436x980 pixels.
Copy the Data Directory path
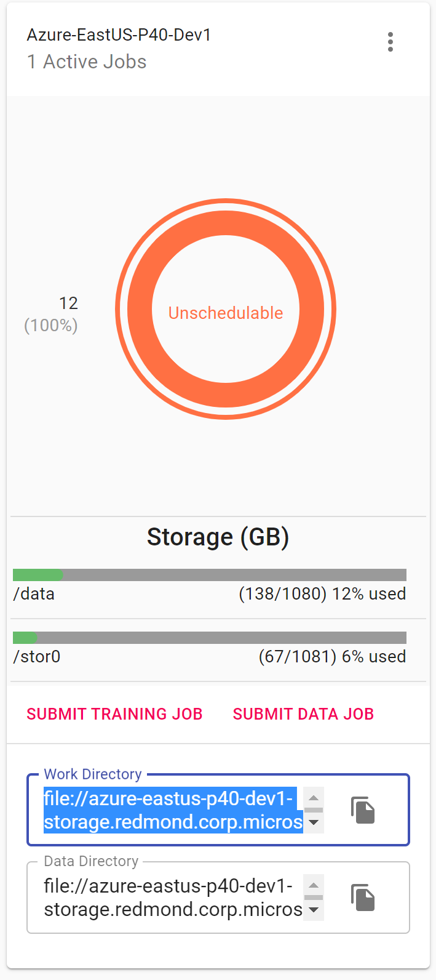coord(362,898)
